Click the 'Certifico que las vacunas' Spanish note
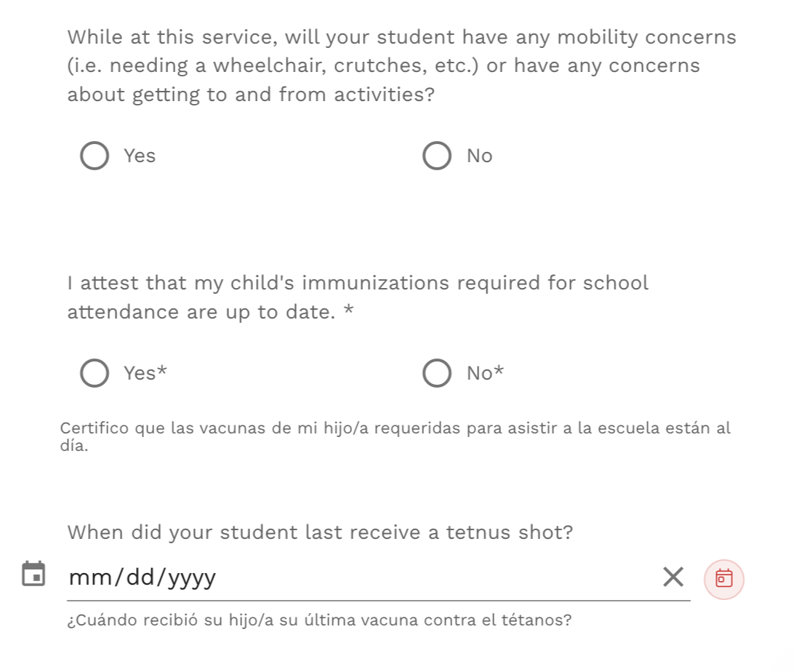794x672 pixels. pyautogui.click(x=395, y=436)
